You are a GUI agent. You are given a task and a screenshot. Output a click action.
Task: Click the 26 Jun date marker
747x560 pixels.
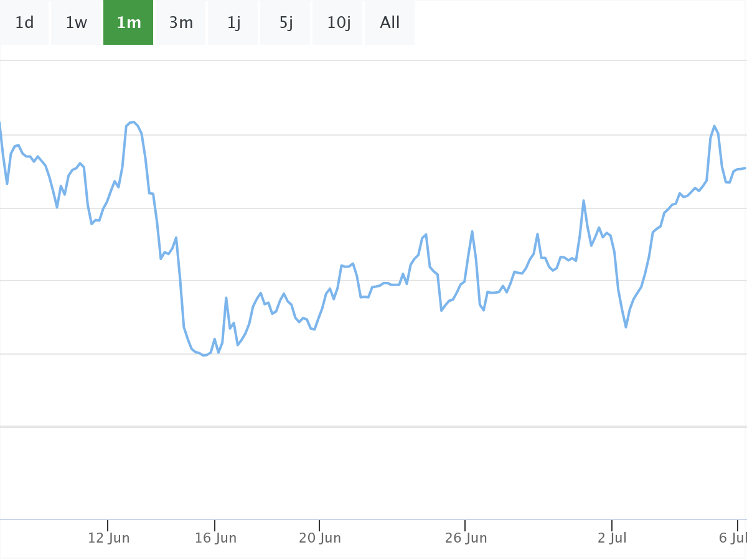466,538
